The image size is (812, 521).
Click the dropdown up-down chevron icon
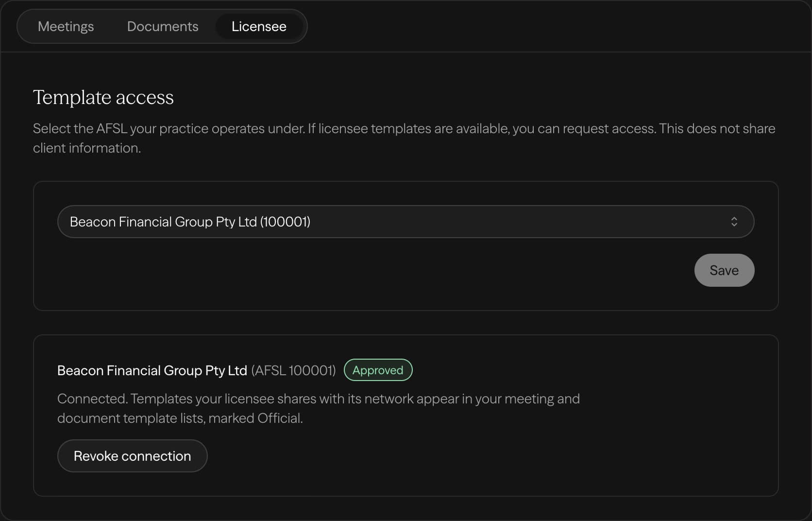point(734,222)
